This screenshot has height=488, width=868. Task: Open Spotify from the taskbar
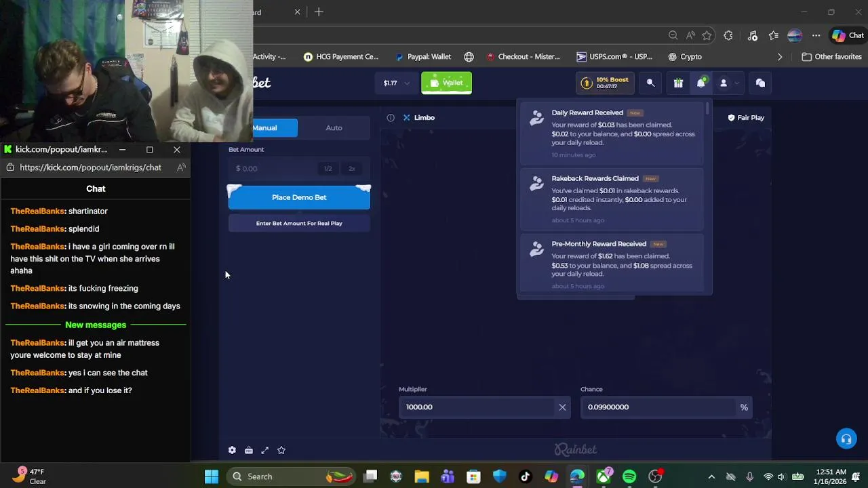click(629, 476)
